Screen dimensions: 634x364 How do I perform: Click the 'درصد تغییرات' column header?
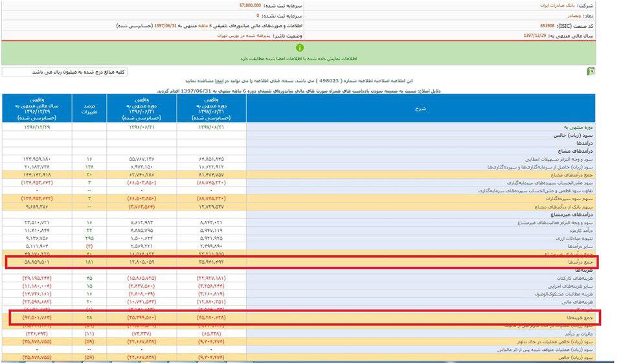tap(88, 108)
